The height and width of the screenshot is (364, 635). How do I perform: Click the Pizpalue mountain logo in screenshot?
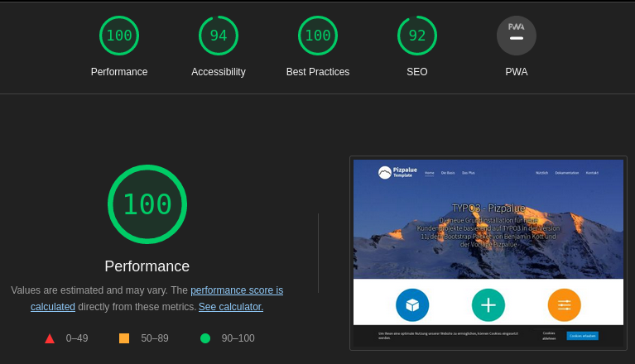[385, 173]
